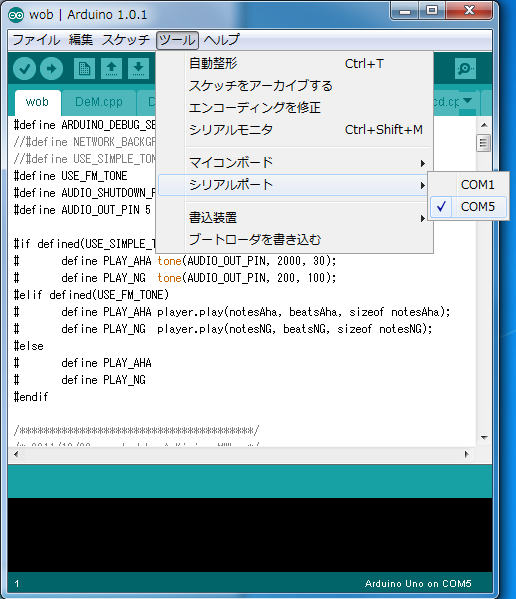Minimize the Arduino window
This screenshot has width=516, height=599.
[405, 10]
